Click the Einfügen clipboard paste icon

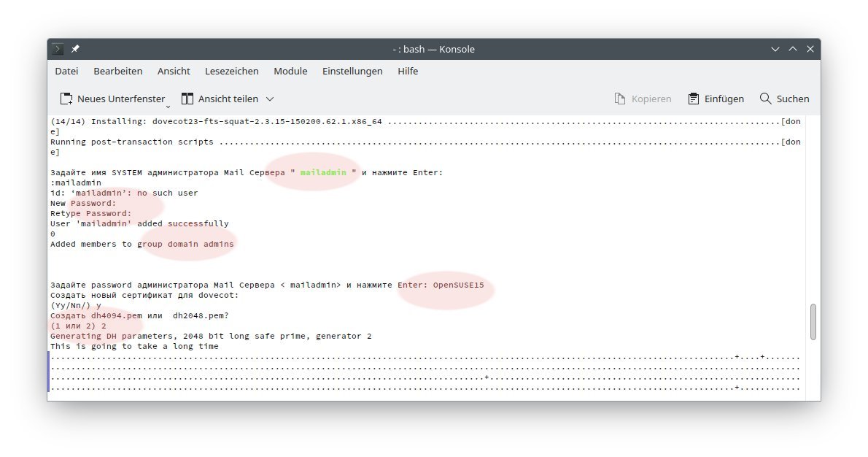693,99
